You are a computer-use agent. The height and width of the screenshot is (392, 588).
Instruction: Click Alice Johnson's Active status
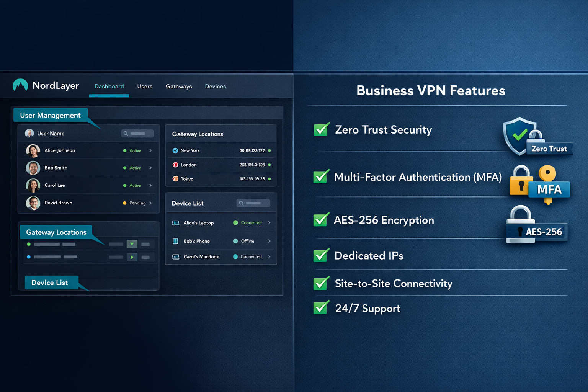(x=132, y=150)
